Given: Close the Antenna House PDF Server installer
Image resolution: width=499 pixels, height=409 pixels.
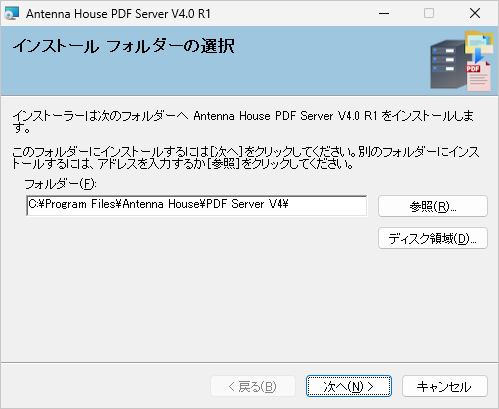Looking at the screenshot, I should (475, 13).
